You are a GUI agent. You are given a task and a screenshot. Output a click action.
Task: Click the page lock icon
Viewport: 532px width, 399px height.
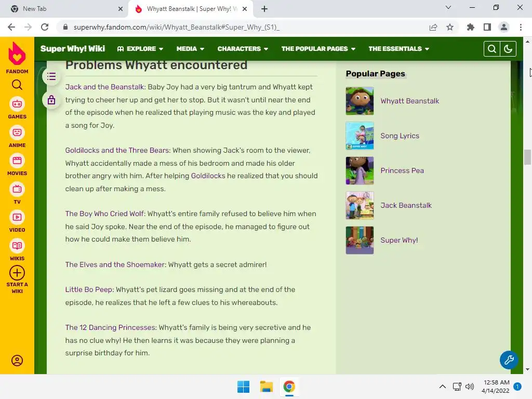tap(51, 100)
